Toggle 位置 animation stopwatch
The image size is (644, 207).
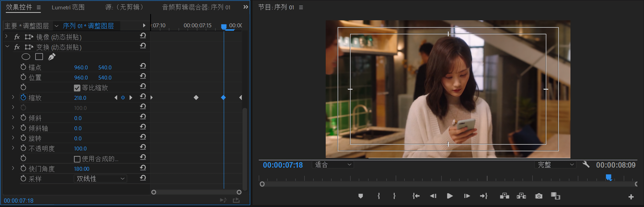23,77
